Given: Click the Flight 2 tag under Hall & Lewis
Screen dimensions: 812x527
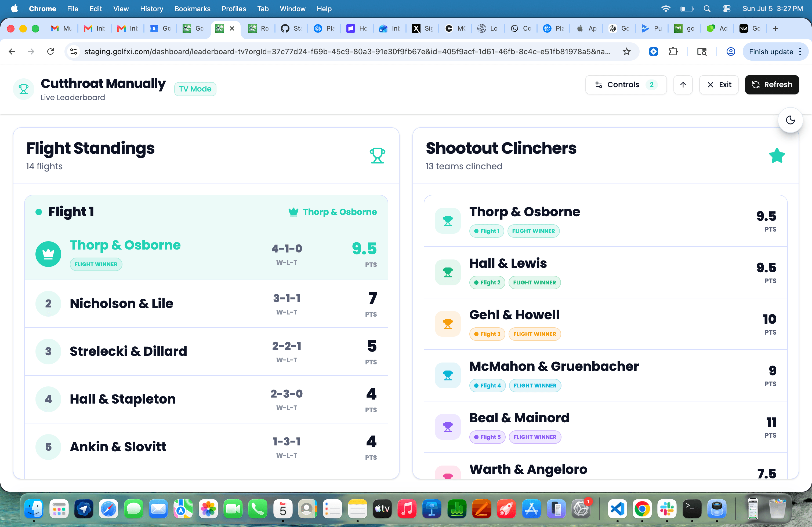Looking at the screenshot, I should click(487, 283).
